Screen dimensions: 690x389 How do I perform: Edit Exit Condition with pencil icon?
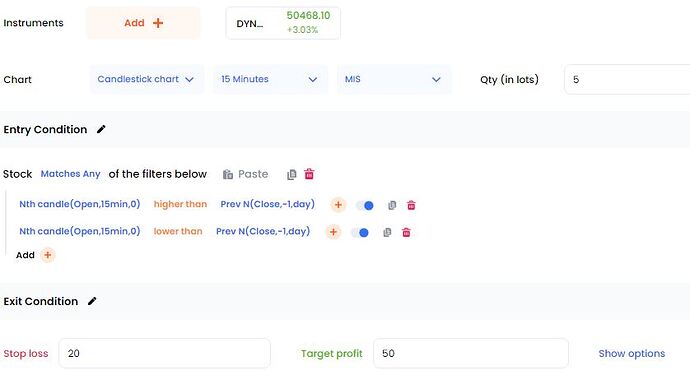[x=92, y=301]
